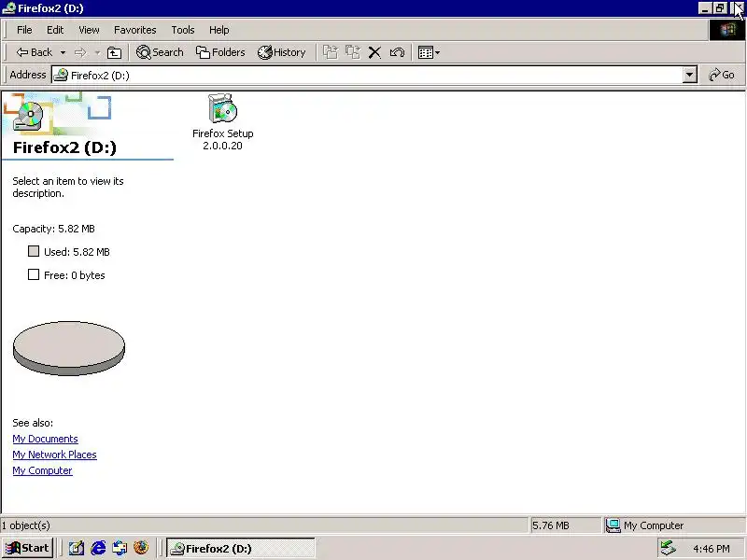Click 'Select an item to view its description' text
Screen dimensions: 747x560
67,188
